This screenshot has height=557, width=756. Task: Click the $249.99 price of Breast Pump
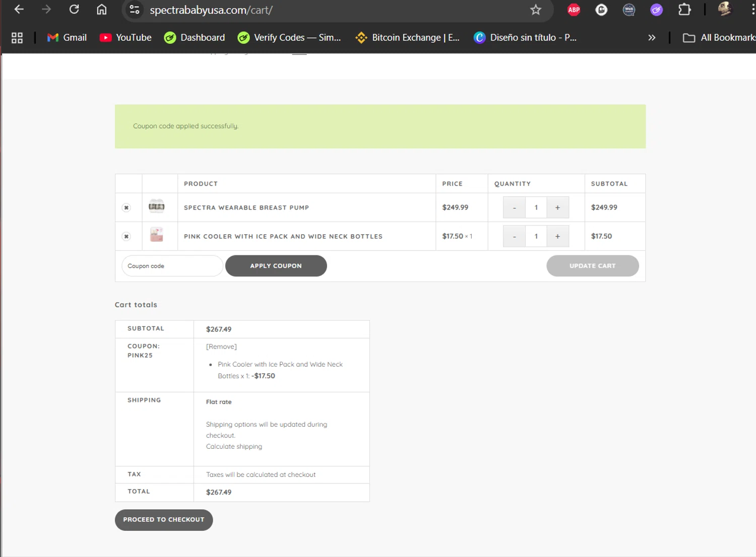point(455,207)
